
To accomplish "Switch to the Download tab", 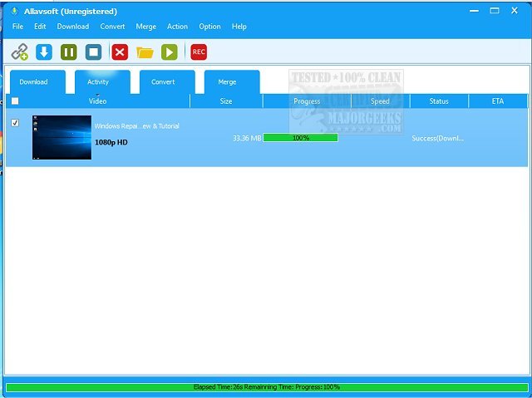I will (37, 81).
